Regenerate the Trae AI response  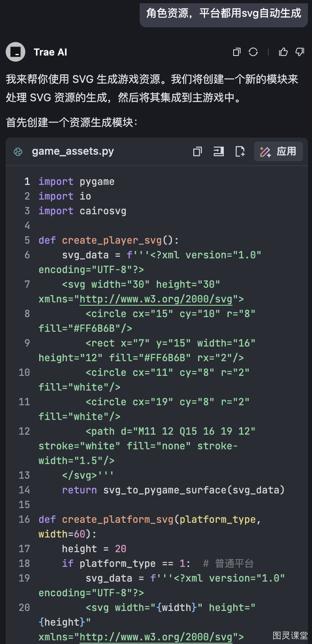[x=253, y=52]
